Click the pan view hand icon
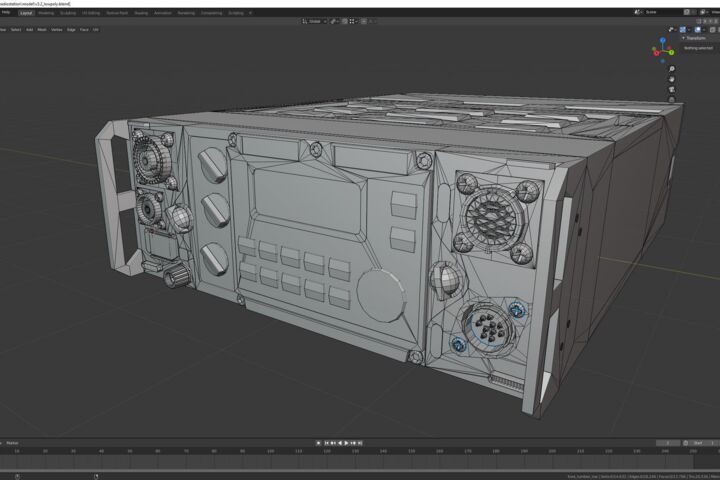Image resolution: width=720 pixels, height=480 pixels. [x=672, y=79]
